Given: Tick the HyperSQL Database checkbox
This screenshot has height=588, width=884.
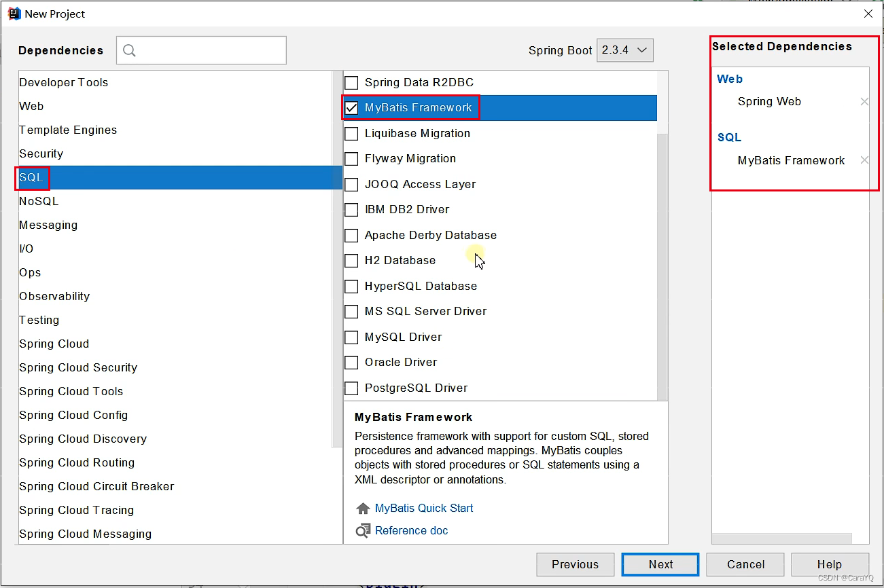Looking at the screenshot, I should coord(351,287).
